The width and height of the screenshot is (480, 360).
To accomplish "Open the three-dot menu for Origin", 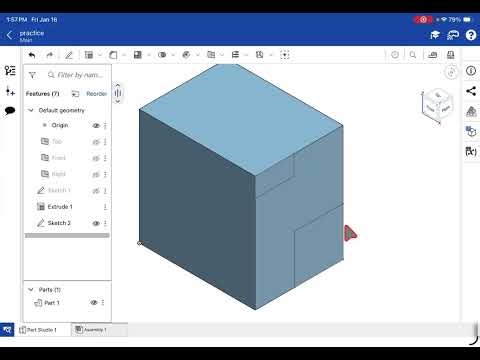I will point(105,126).
